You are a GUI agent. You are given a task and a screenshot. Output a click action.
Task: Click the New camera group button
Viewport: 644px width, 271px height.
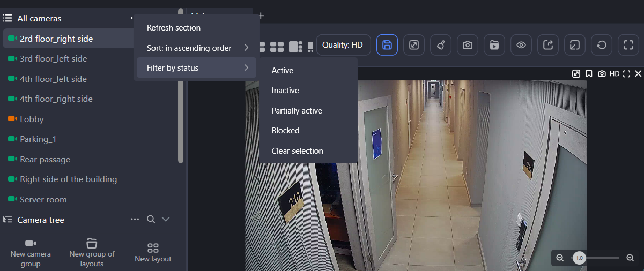31,253
